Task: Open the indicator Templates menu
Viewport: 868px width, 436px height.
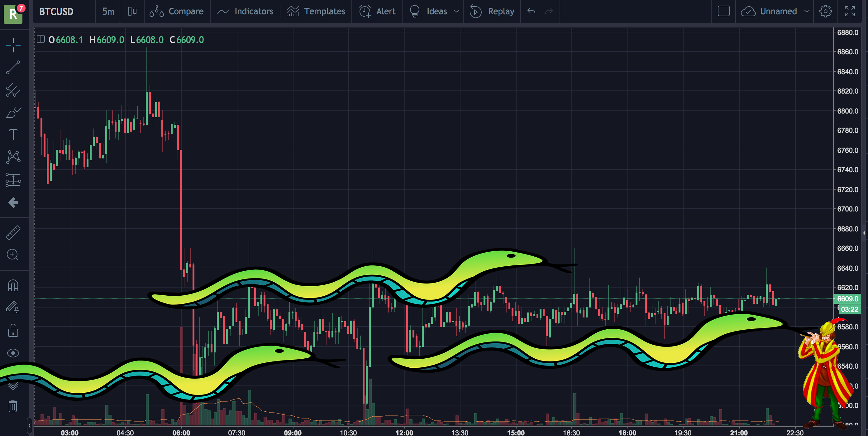Action: pos(316,12)
